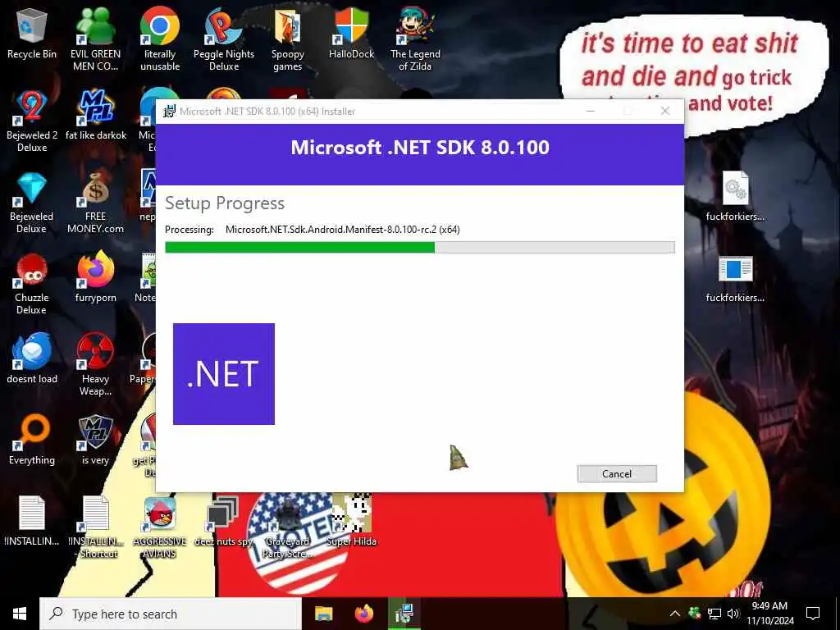Click the installer title bar icon
Screen dimensions: 840x630
click(169, 111)
